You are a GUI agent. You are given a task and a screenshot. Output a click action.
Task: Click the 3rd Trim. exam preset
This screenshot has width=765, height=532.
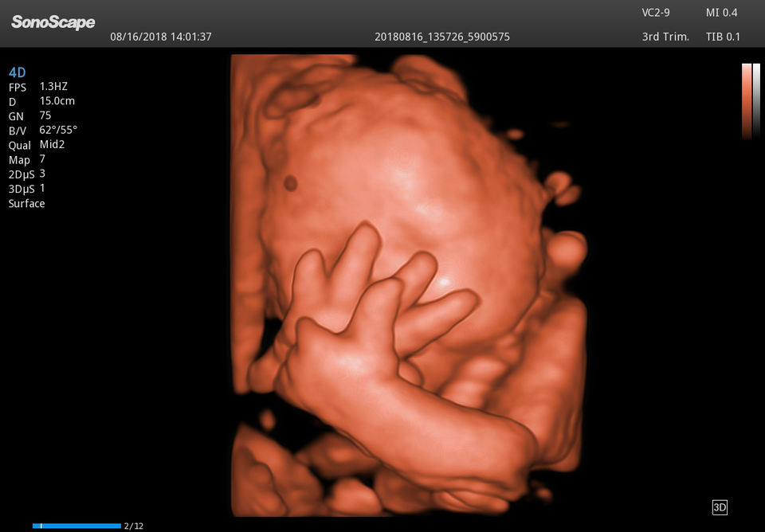(665, 37)
